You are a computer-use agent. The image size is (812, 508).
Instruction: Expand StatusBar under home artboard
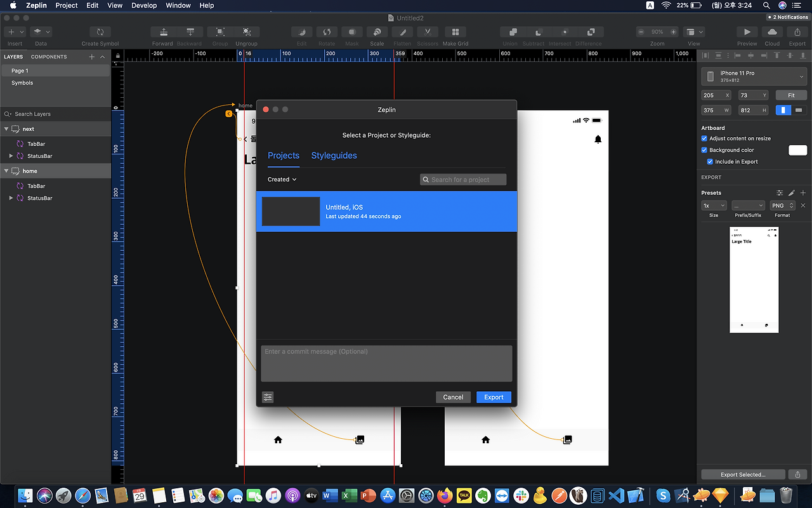point(11,198)
